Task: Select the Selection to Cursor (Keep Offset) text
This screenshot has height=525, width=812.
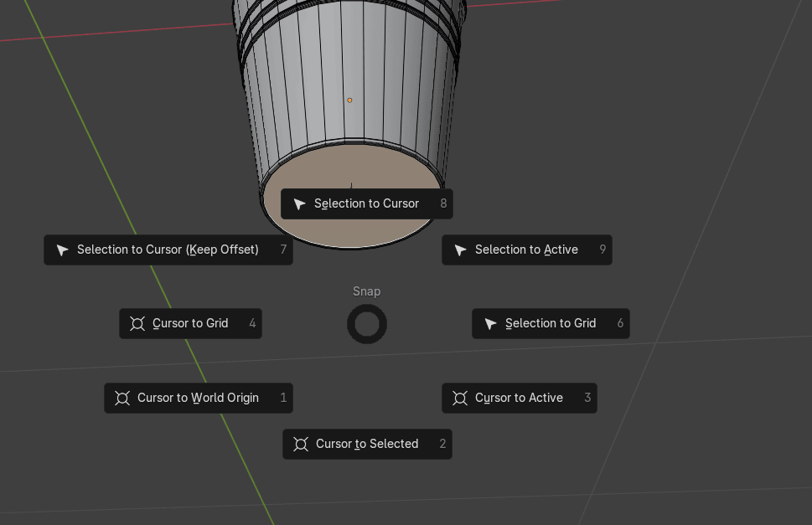Action: tap(168, 250)
